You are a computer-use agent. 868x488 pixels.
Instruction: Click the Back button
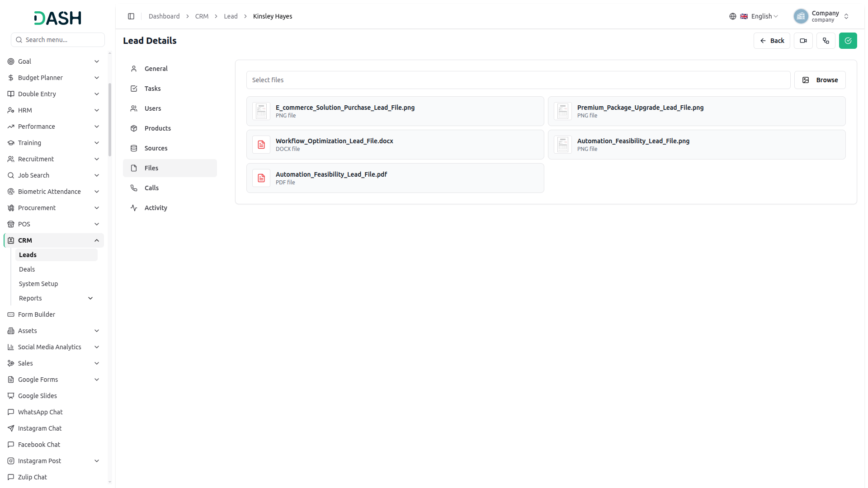click(772, 41)
